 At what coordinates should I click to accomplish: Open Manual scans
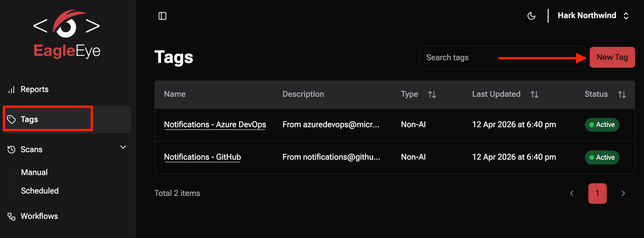[x=34, y=172]
